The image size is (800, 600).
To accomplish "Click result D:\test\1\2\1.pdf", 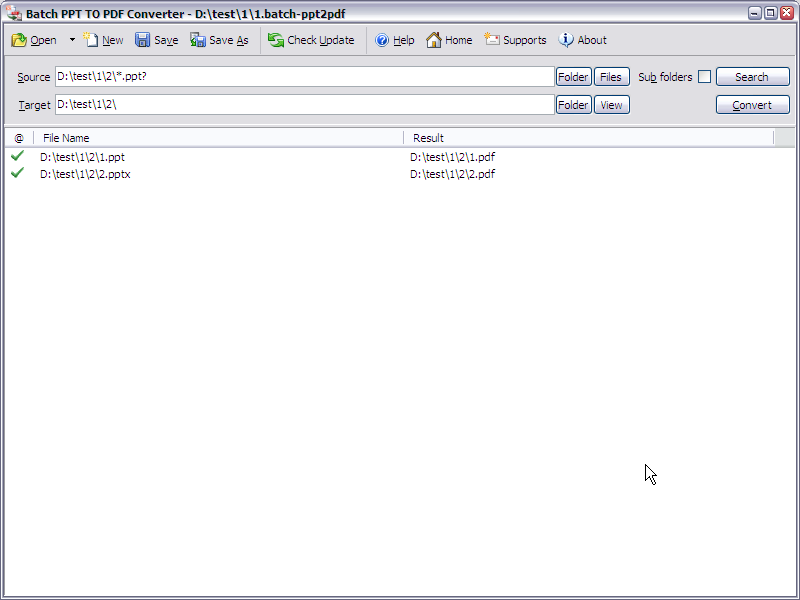I will point(453,157).
